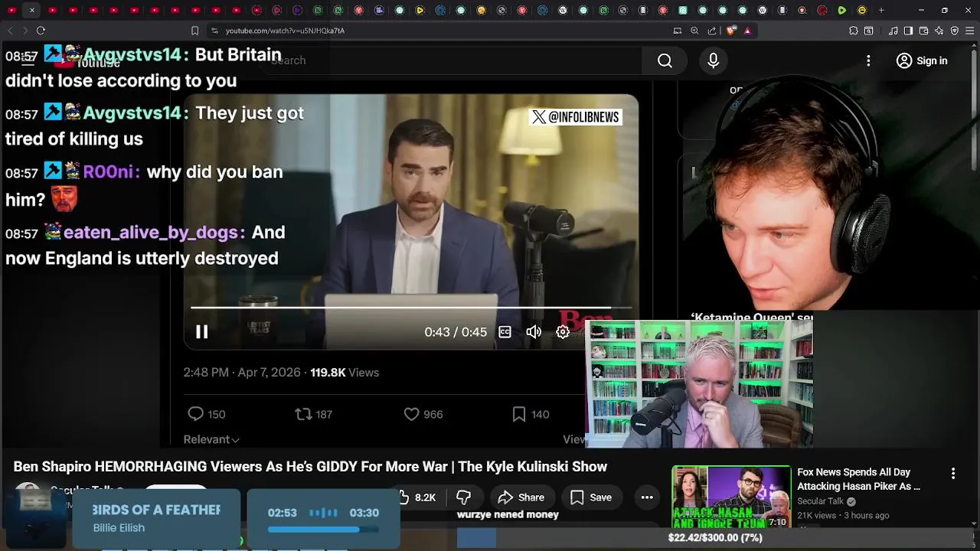Click the 119.8K Views count
980x551 pixels.
[345, 373]
